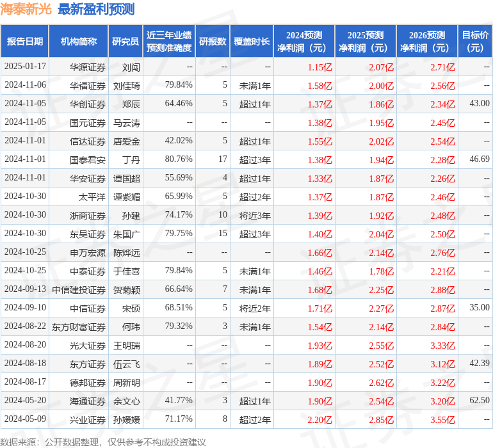Open the 华源证券 institution entry

click(x=88, y=67)
